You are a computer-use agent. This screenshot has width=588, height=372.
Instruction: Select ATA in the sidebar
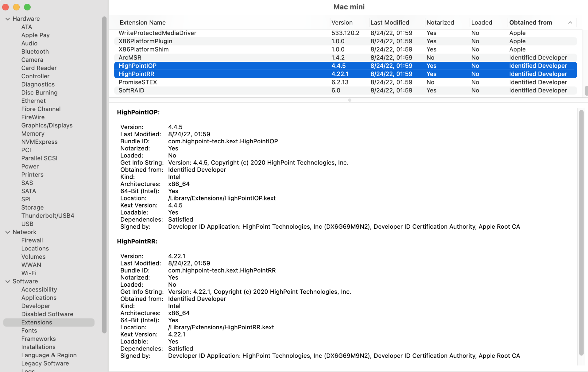[x=27, y=27]
